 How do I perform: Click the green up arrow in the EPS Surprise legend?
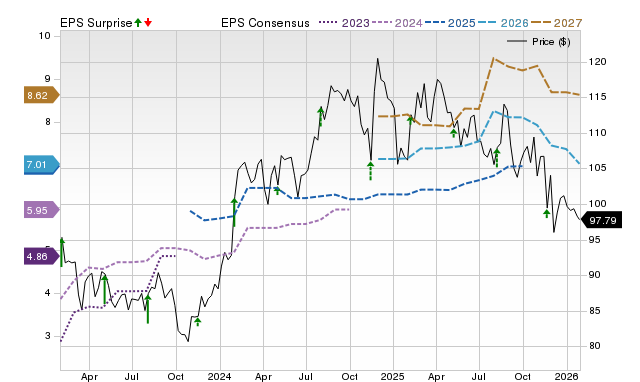pyautogui.click(x=138, y=23)
